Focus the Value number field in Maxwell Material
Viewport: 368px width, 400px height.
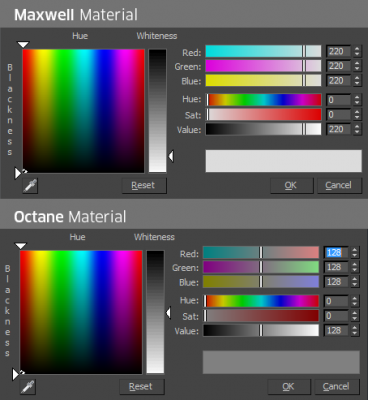coord(338,129)
